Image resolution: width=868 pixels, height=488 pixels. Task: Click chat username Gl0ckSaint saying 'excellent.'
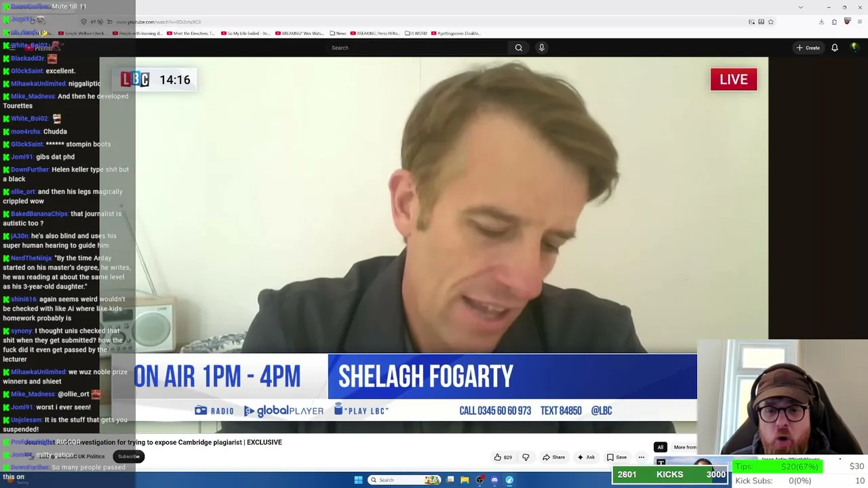pos(27,70)
